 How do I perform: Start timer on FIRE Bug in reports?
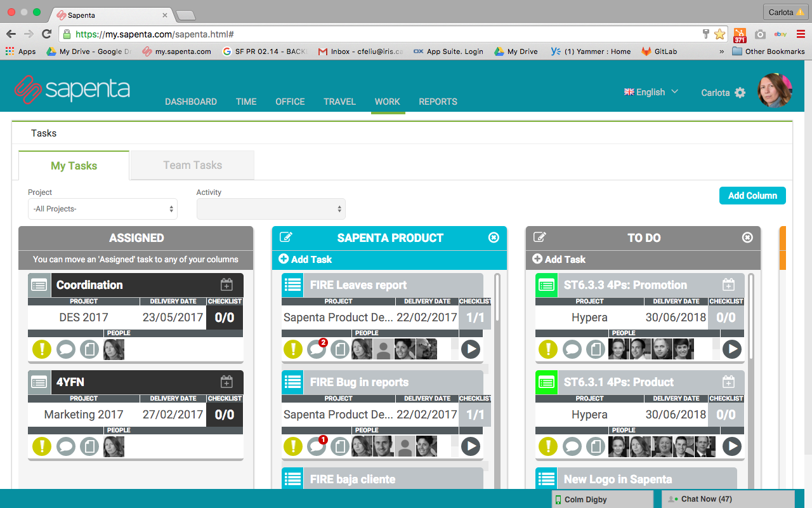[x=471, y=446]
